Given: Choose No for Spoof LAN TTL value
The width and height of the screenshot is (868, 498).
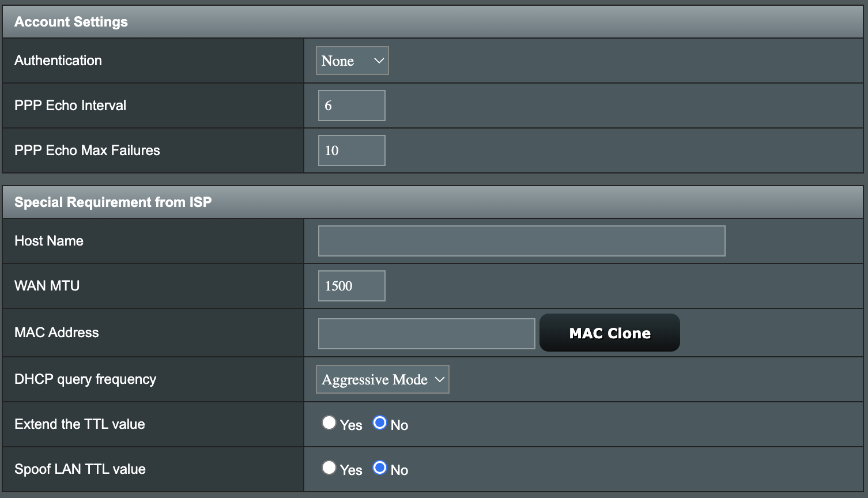Looking at the screenshot, I should tap(380, 468).
